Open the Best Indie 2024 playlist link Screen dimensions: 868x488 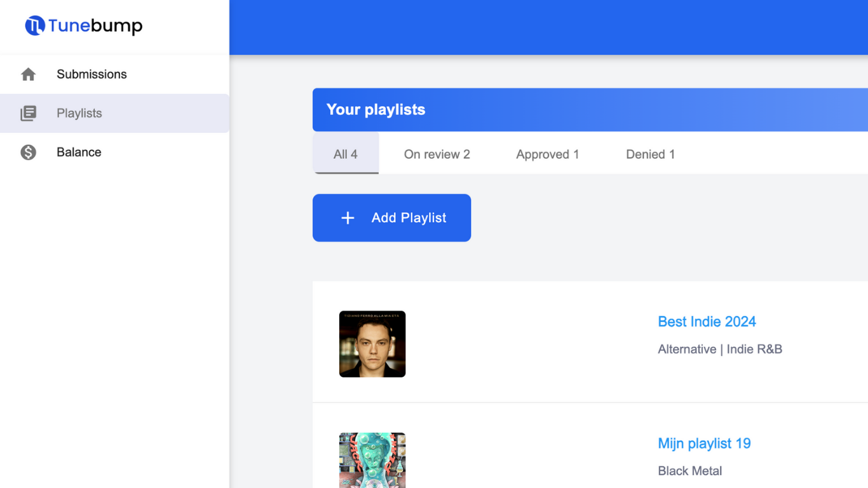[707, 322]
